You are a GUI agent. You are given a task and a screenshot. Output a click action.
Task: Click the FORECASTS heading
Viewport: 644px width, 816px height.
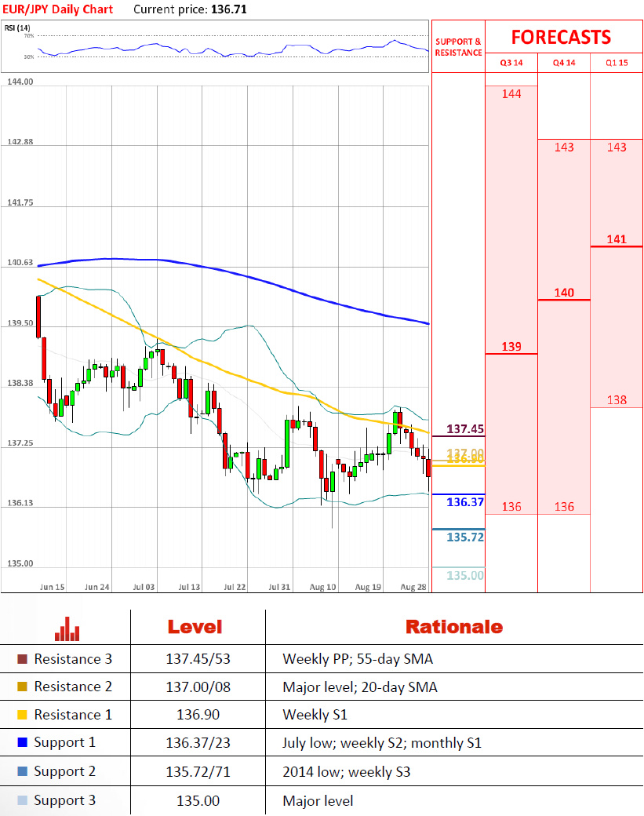coord(562,38)
